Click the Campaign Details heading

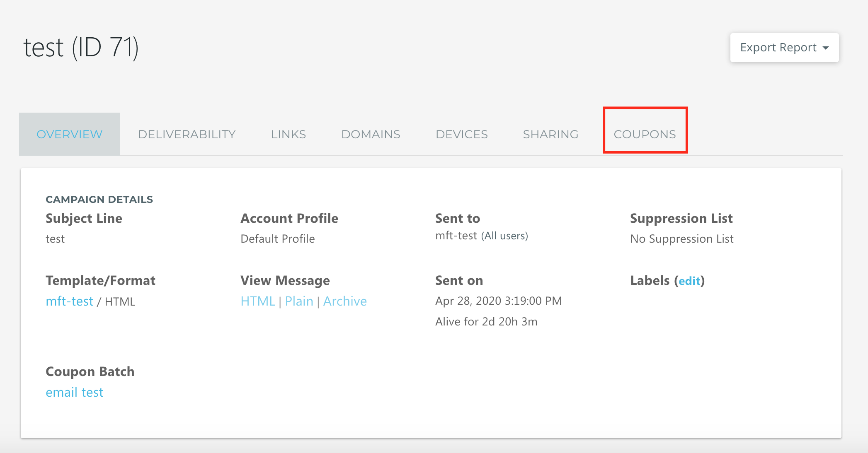click(99, 199)
